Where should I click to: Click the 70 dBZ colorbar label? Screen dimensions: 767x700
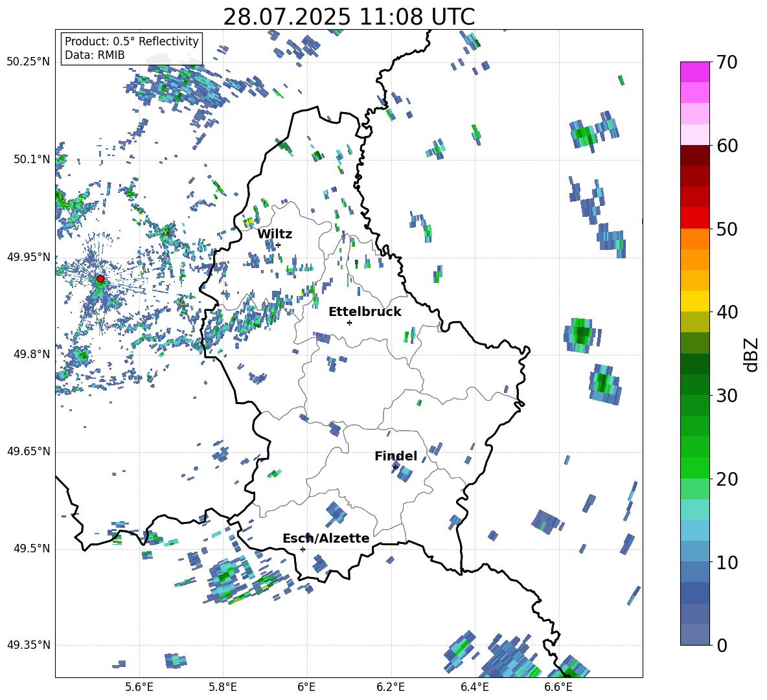(727, 63)
